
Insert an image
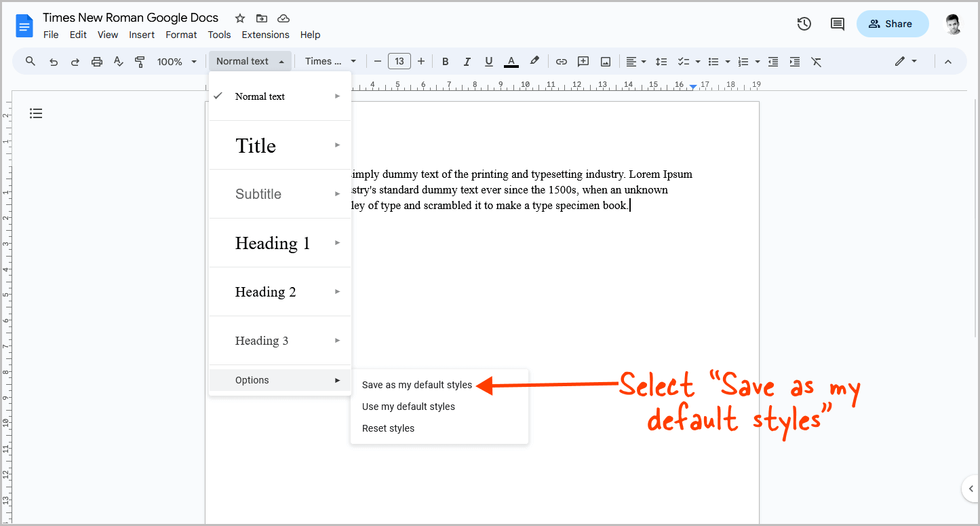pyautogui.click(x=604, y=61)
